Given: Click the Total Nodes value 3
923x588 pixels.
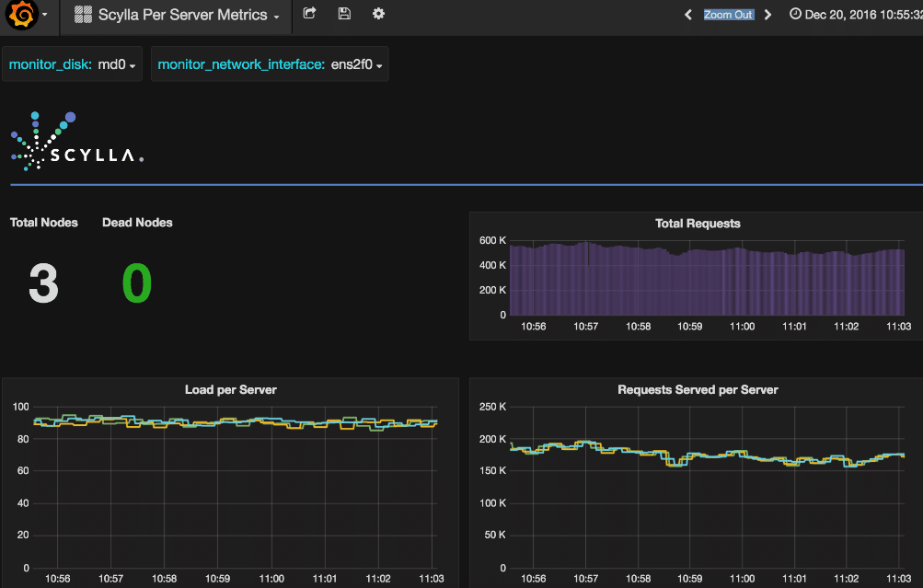Looking at the screenshot, I should pos(43,283).
